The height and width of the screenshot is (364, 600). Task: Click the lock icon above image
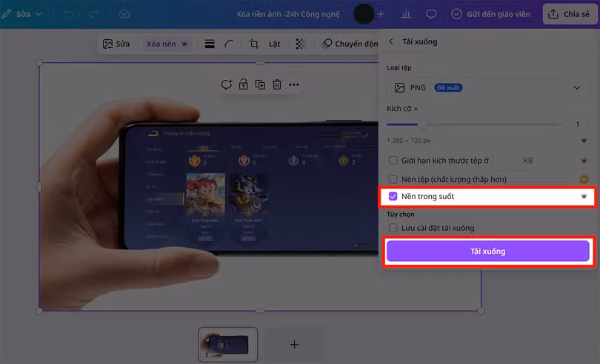244,85
